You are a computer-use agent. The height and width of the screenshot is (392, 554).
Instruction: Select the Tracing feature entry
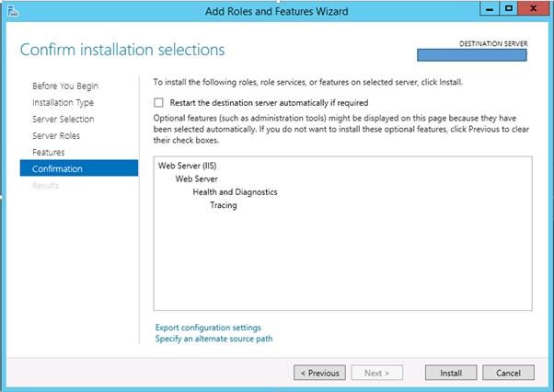click(x=223, y=205)
